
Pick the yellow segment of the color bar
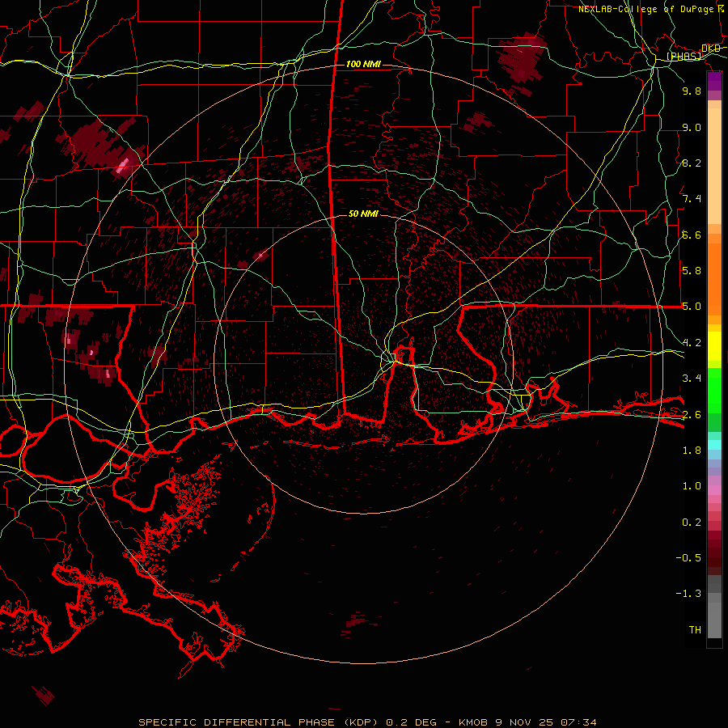(714, 346)
